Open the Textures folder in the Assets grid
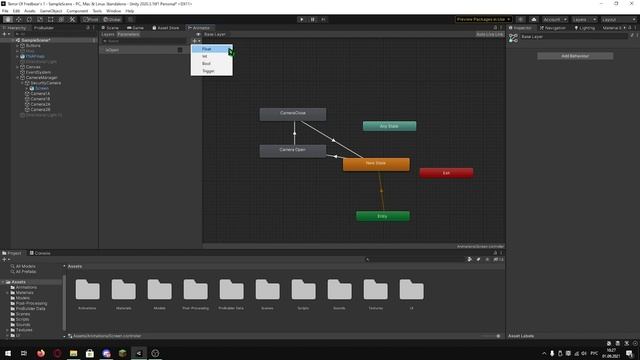 [x=376, y=290]
